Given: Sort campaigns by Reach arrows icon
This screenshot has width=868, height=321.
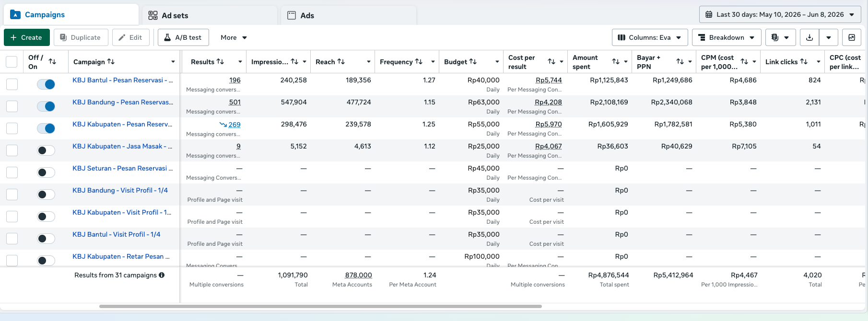Looking at the screenshot, I should [341, 61].
